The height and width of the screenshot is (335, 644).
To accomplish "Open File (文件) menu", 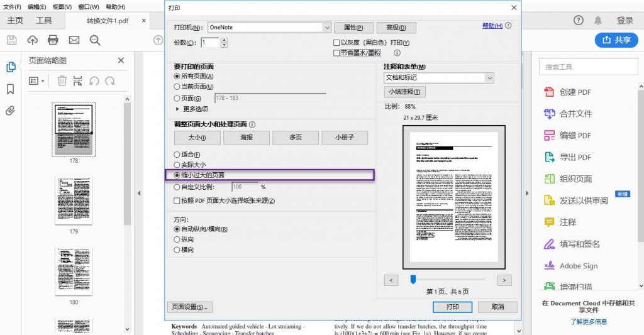I will (x=13, y=7).
